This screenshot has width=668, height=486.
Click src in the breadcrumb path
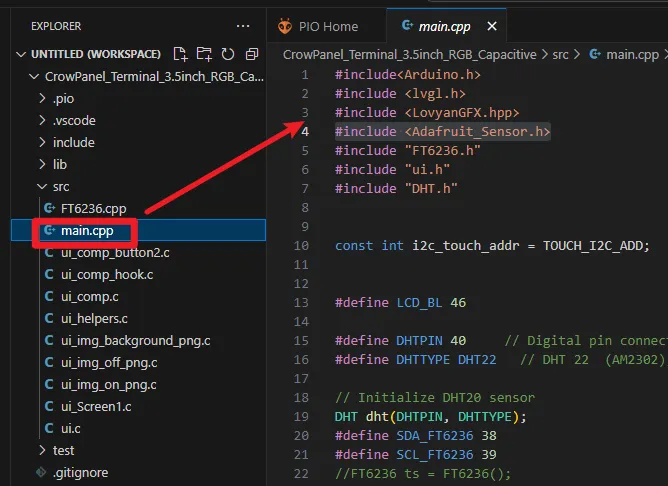coord(560,55)
